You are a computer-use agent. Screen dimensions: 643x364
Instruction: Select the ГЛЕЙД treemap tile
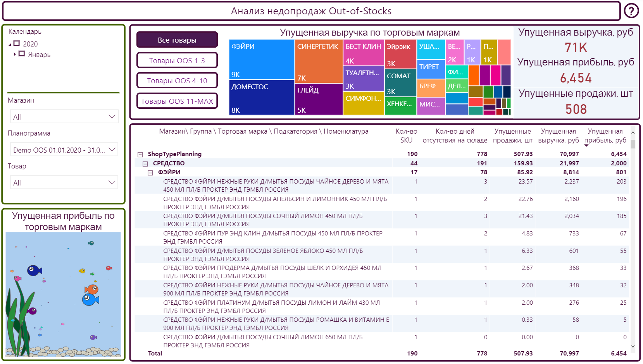[x=319, y=99]
